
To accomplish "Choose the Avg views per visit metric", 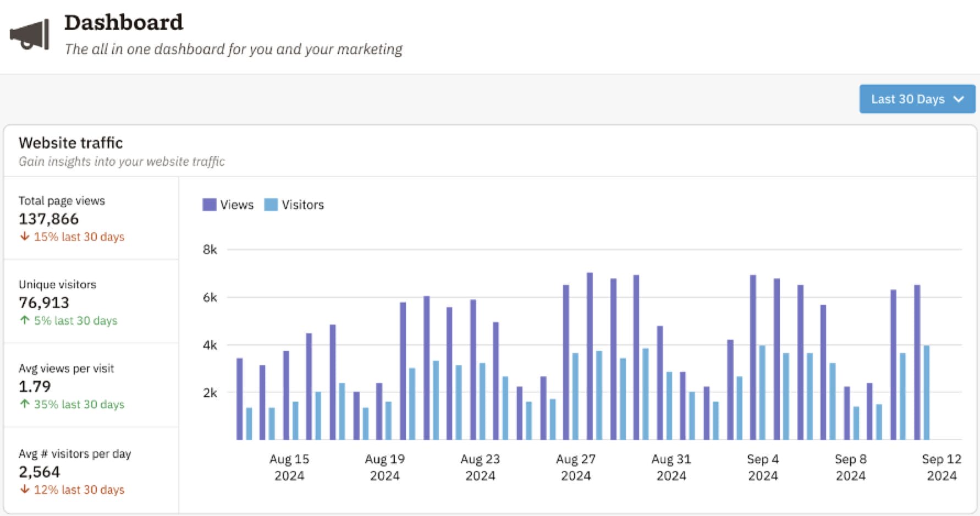I will (67, 369).
